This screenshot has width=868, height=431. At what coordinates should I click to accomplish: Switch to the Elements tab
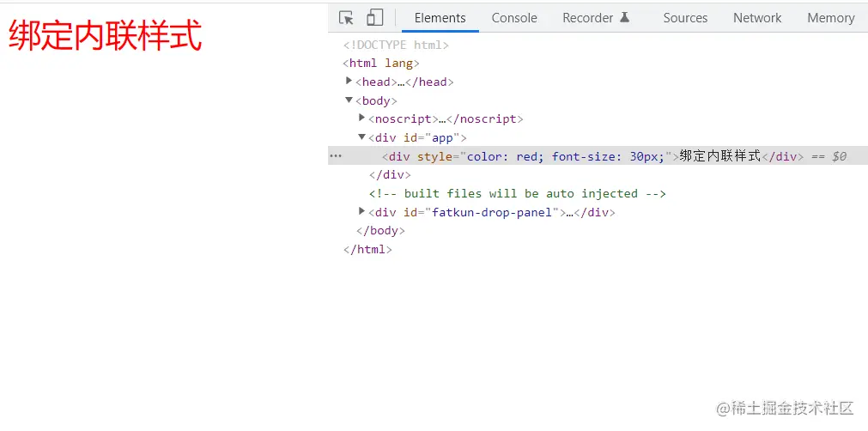coord(440,18)
